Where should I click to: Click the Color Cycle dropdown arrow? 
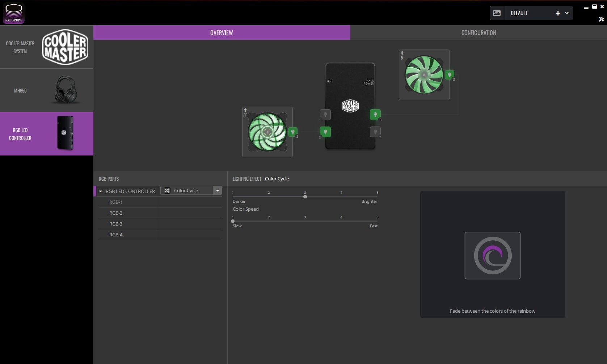click(218, 190)
